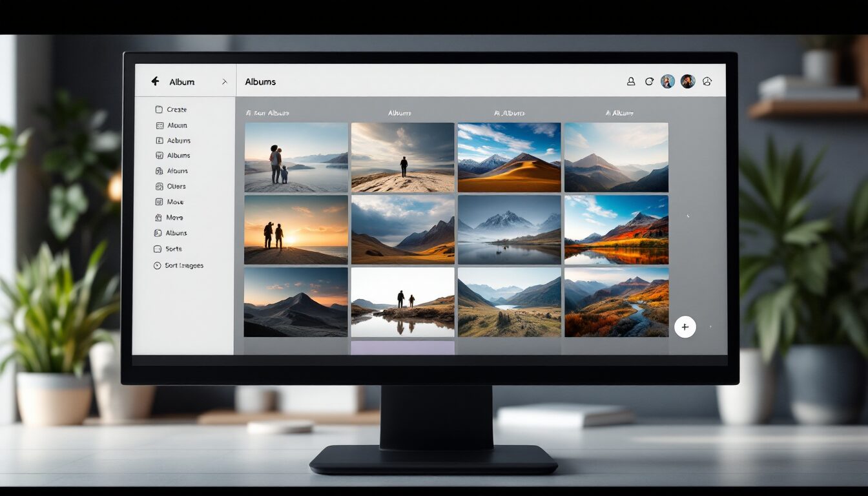Select the user avatar with blue background

(668, 81)
